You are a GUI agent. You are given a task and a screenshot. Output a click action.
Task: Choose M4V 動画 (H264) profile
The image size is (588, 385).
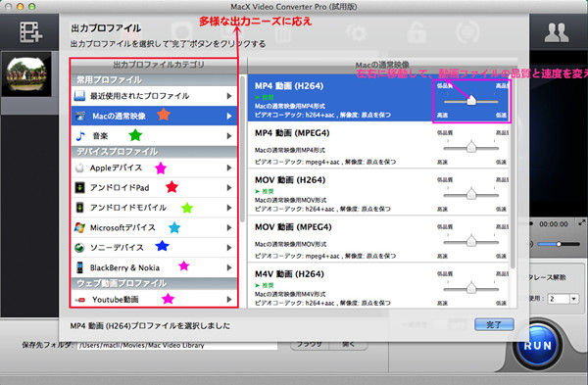(x=378, y=285)
